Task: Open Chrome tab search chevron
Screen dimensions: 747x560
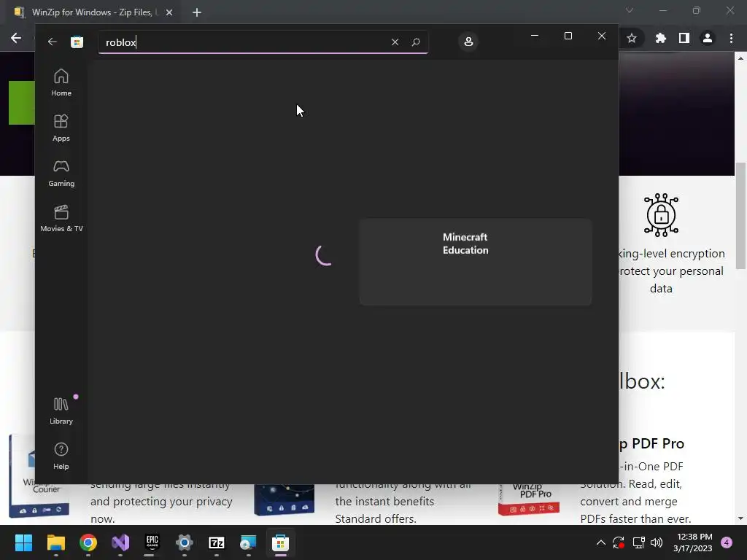Action: coord(630,10)
